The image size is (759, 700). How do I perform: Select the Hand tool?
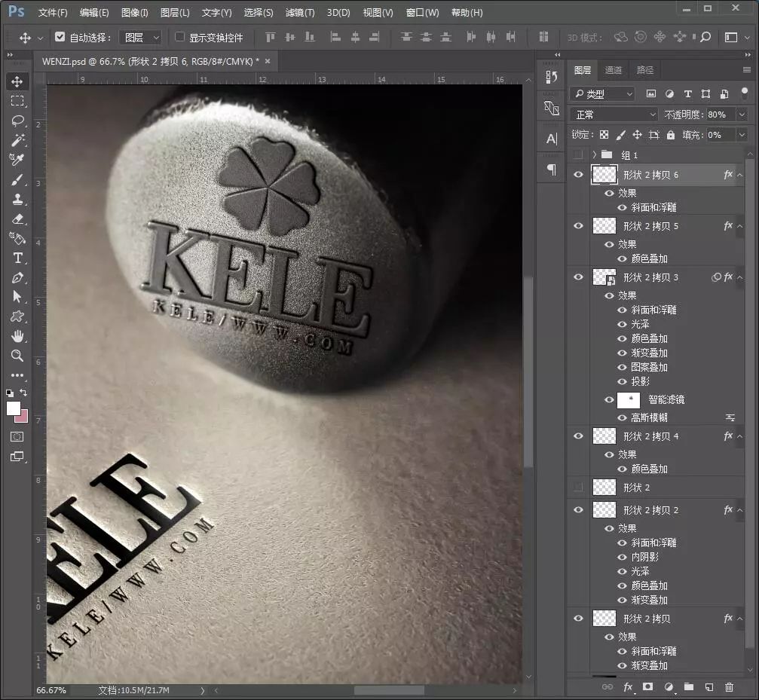17,336
